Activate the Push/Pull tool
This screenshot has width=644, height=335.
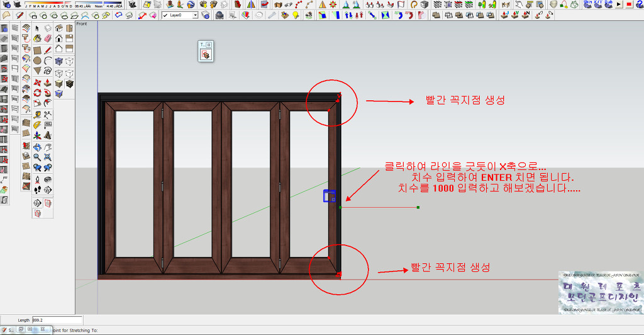tap(48, 82)
